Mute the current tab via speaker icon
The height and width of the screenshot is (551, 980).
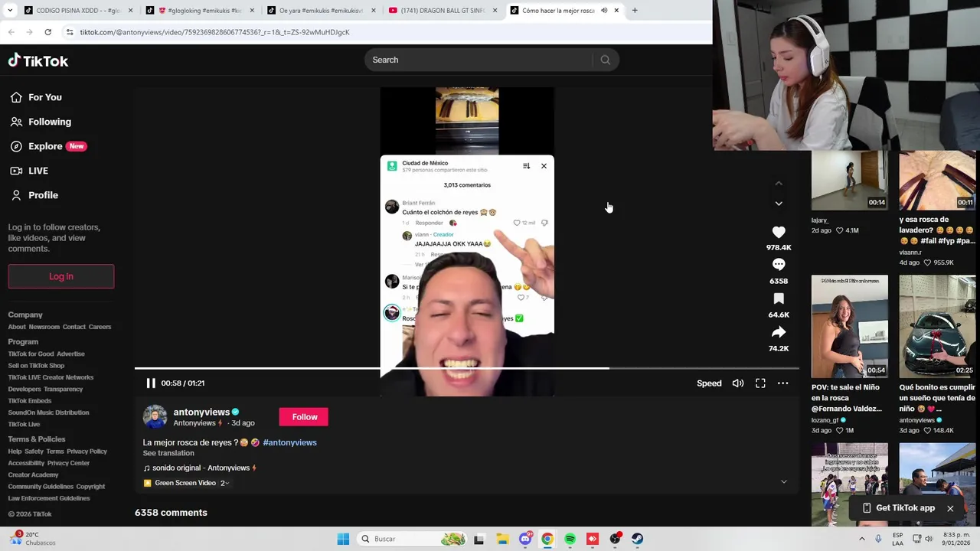[604, 11]
